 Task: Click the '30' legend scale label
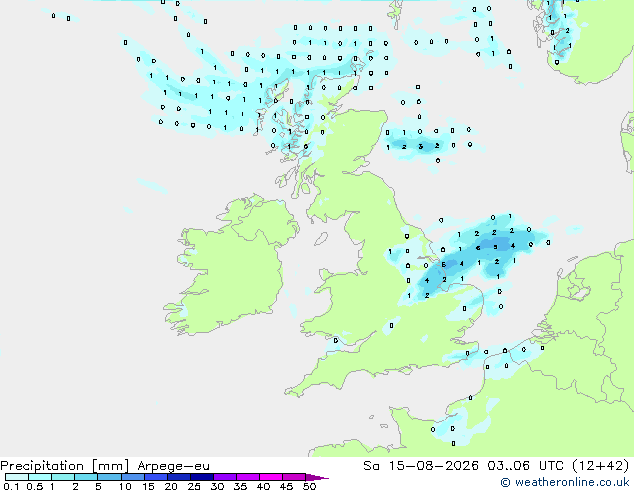tap(217, 486)
